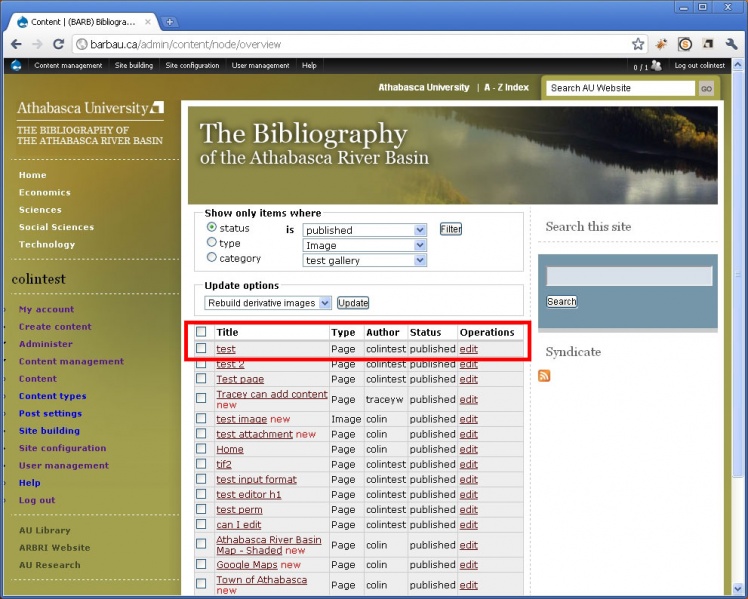Image resolution: width=748 pixels, height=599 pixels.
Task: Click the Author column header
Action: [x=383, y=332]
